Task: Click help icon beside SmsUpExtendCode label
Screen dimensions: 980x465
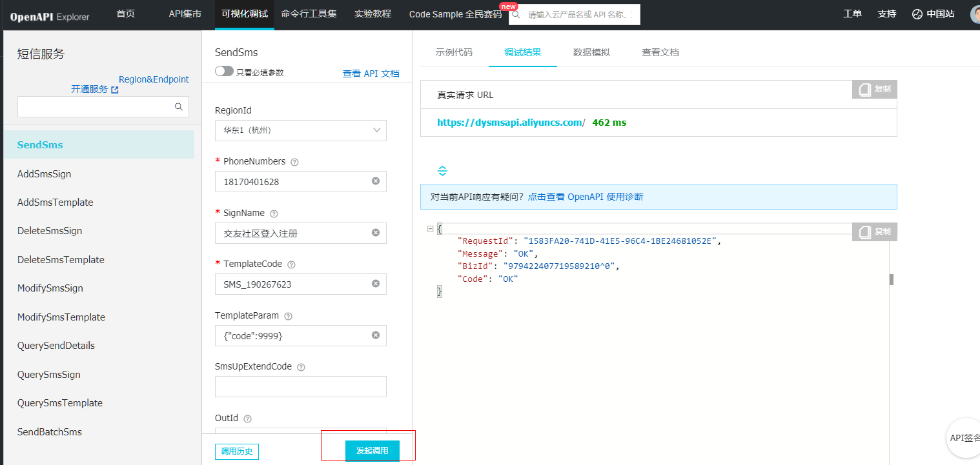Action: [301, 367]
